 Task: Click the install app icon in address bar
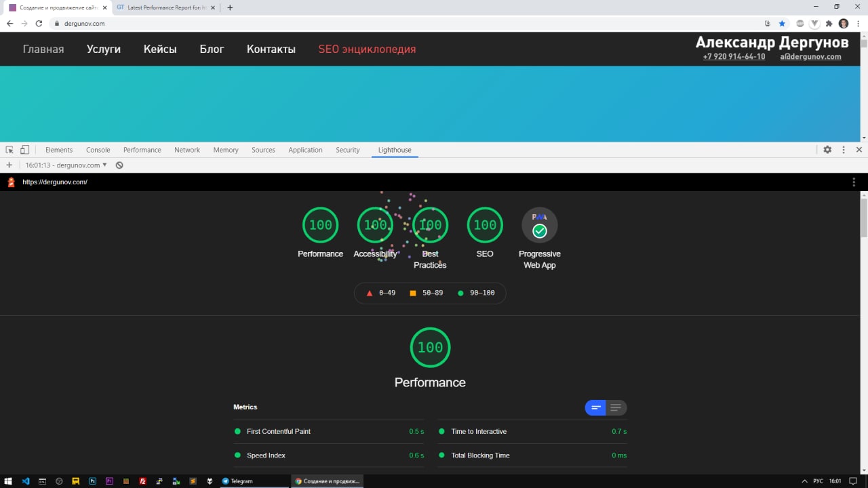(768, 23)
